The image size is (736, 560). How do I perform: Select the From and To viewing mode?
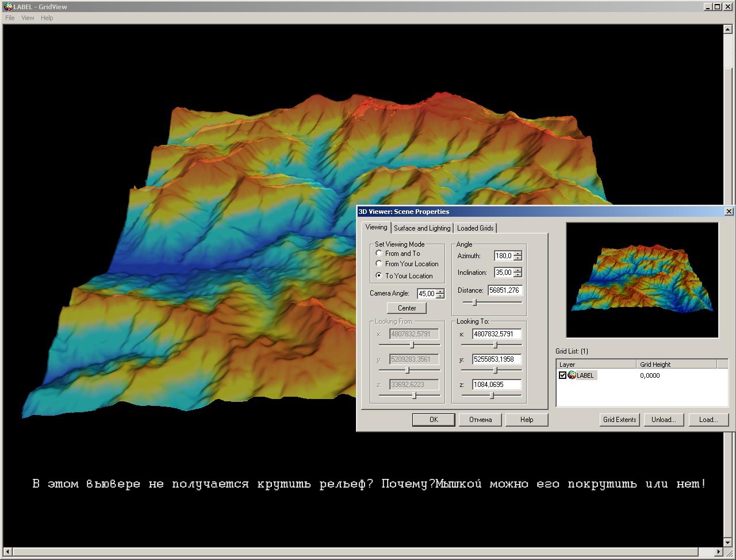[379, 253]
